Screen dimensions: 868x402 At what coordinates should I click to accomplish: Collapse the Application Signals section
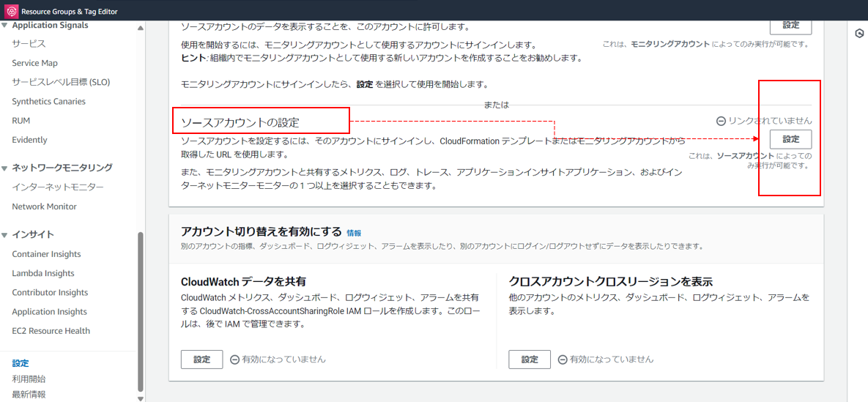pyautogui.click(x=5, y=26)
